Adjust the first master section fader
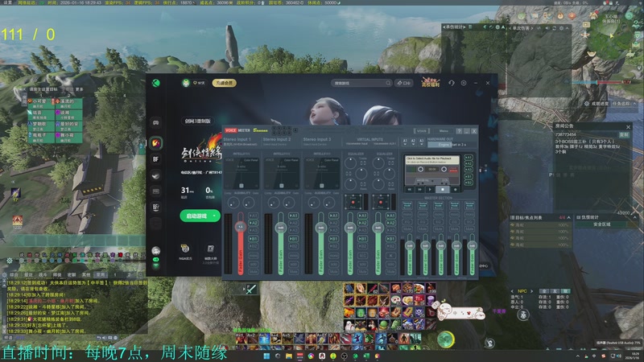This screenshot has width=644, height=362. pyautogui.click(x=410, y=245)
